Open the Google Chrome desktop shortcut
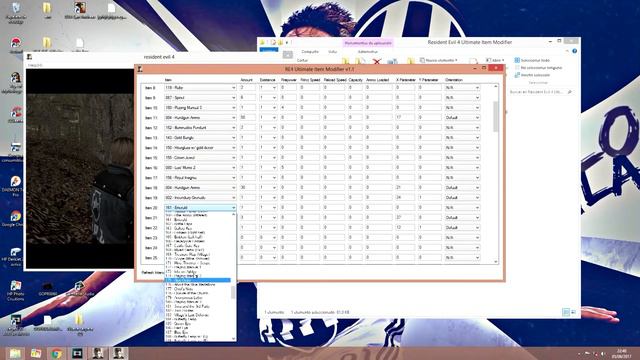The height and width of the screenshot is (360, 640). tap(15, 218)
